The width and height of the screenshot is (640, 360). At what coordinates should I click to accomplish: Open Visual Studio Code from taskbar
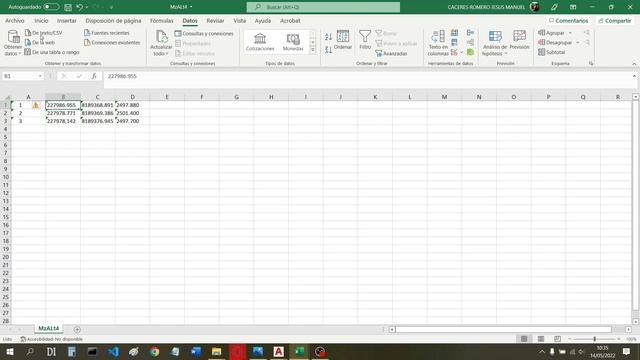113,351
